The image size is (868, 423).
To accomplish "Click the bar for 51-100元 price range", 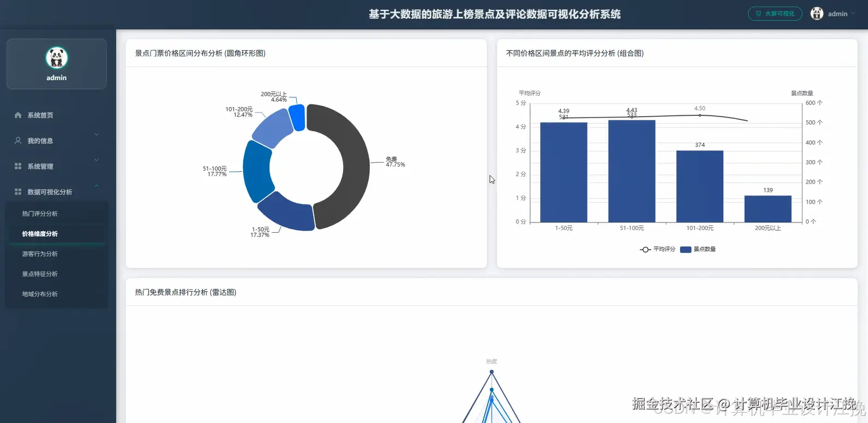I will coord(631,171).
